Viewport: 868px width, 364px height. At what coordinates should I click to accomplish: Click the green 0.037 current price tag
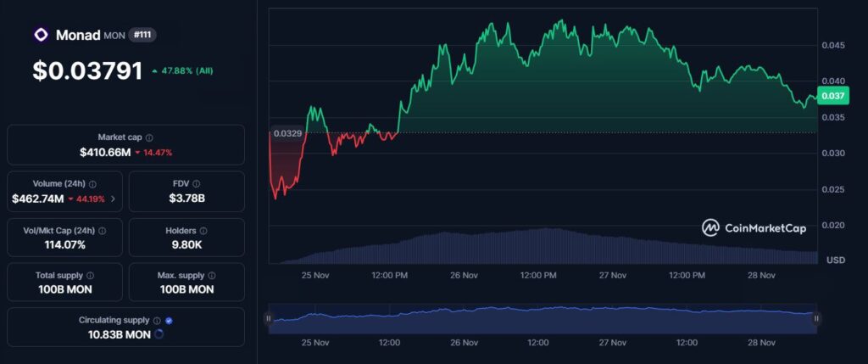pyautogui.click(x=831, y=96)
